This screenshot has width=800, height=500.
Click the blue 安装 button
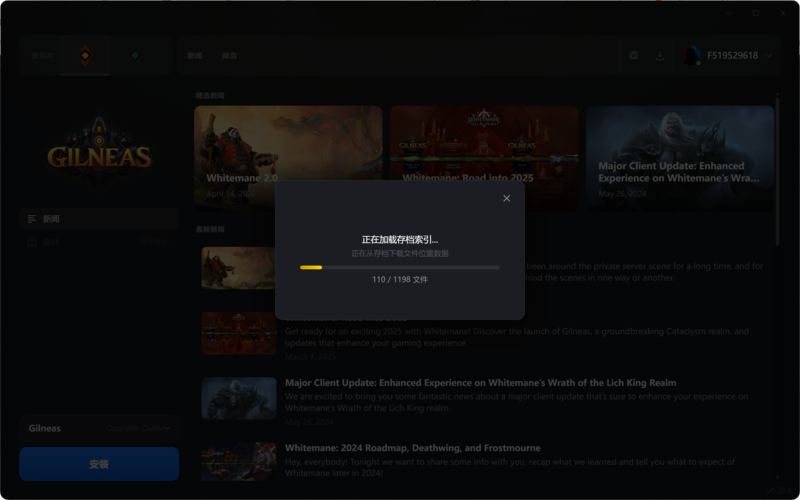pyautogui.click(x=99, y=464)
